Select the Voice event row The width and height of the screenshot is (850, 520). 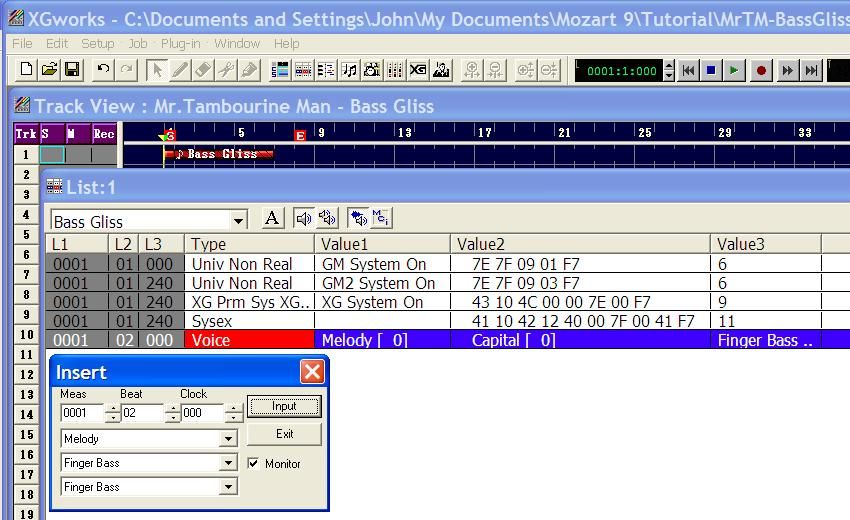click(x=448, y=340)
